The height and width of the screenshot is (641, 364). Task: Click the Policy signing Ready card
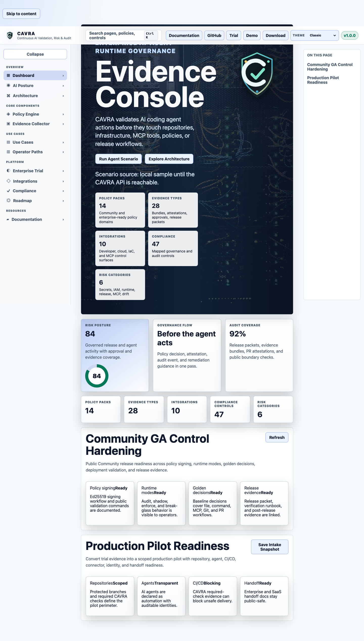pyautogui.click(x=110, y=503)
